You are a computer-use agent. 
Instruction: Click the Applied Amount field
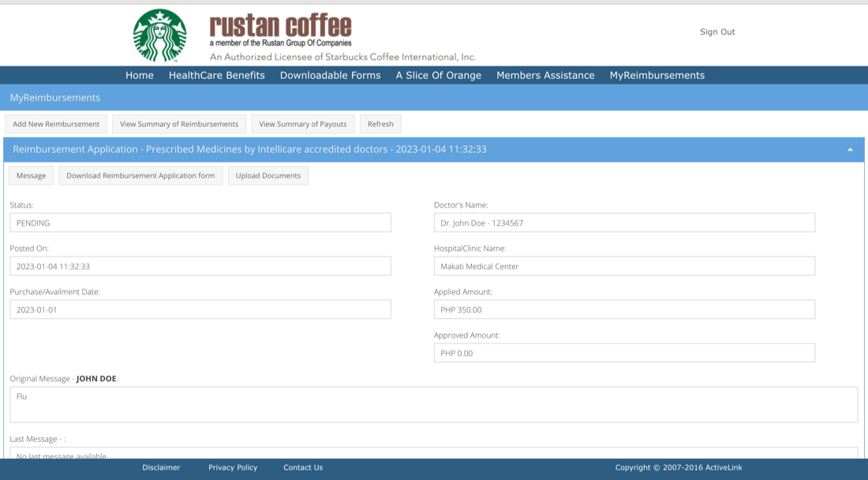(623, 310)
